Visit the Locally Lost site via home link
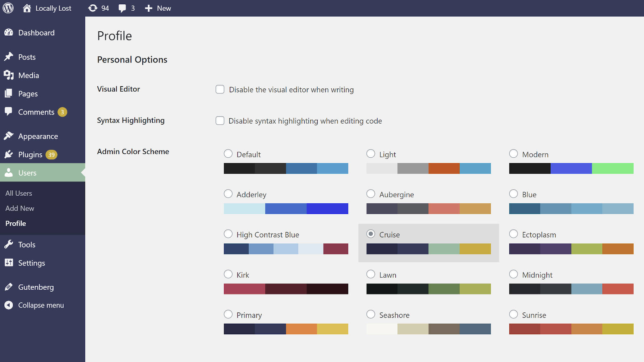The image size is (644, 362). coord(47,8)
